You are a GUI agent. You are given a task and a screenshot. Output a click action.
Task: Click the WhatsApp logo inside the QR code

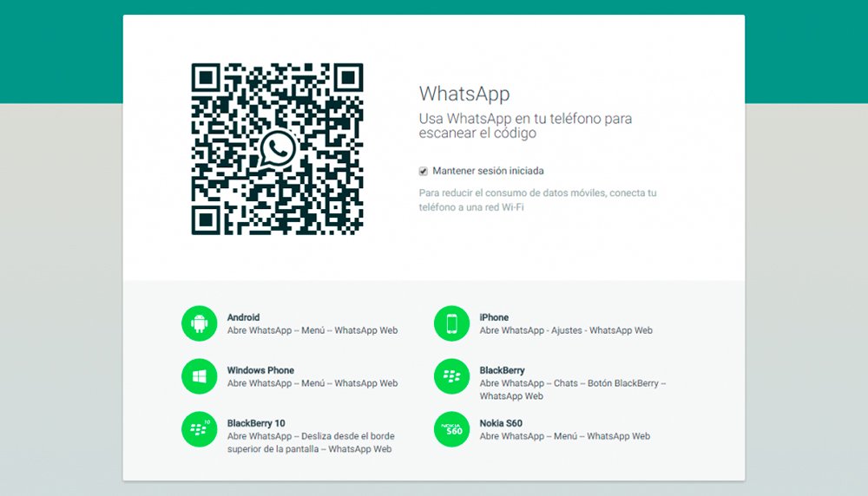point(278,148)
